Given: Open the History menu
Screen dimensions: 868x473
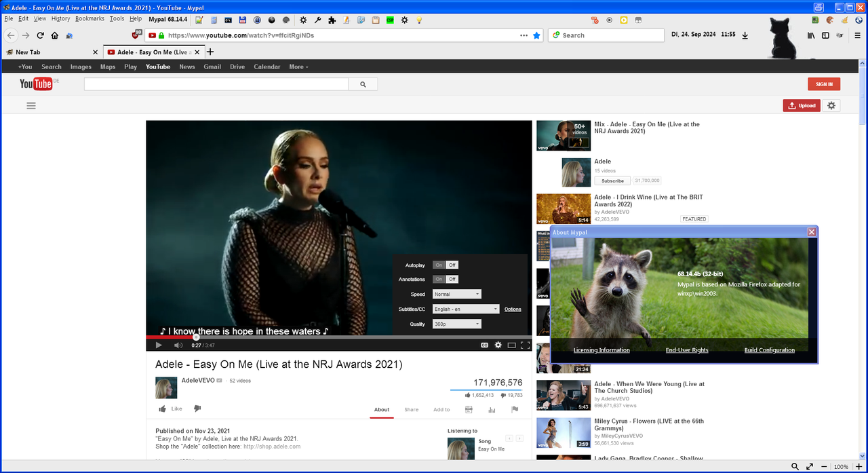Looking at the screenshot, I should pyautogui.click(x=60, y=19).
